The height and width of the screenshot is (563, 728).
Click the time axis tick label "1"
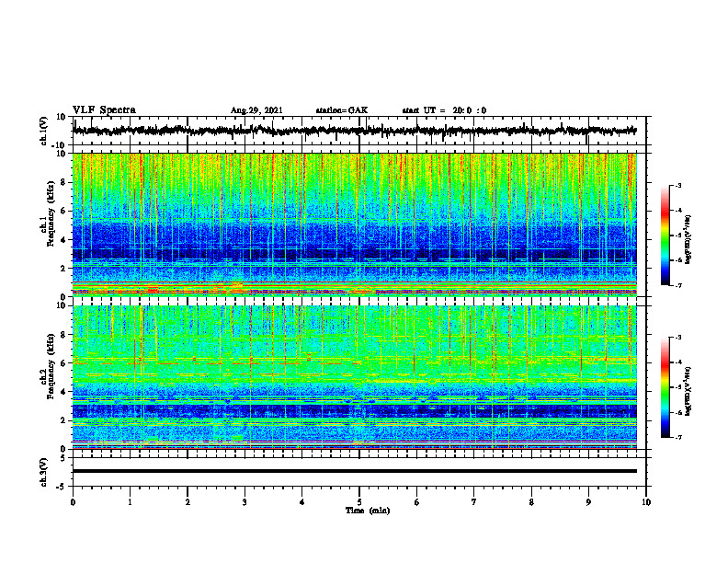[x=130, y=502]
